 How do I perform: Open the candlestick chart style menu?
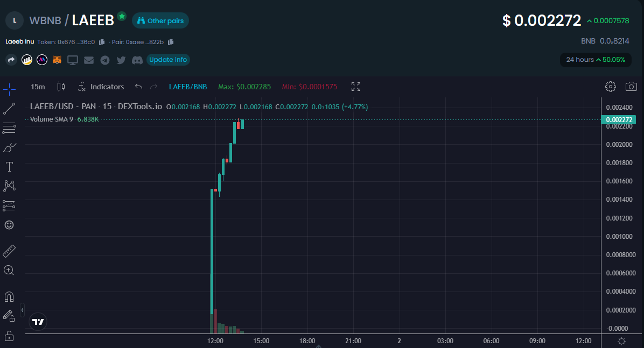[x=61, y=87]
